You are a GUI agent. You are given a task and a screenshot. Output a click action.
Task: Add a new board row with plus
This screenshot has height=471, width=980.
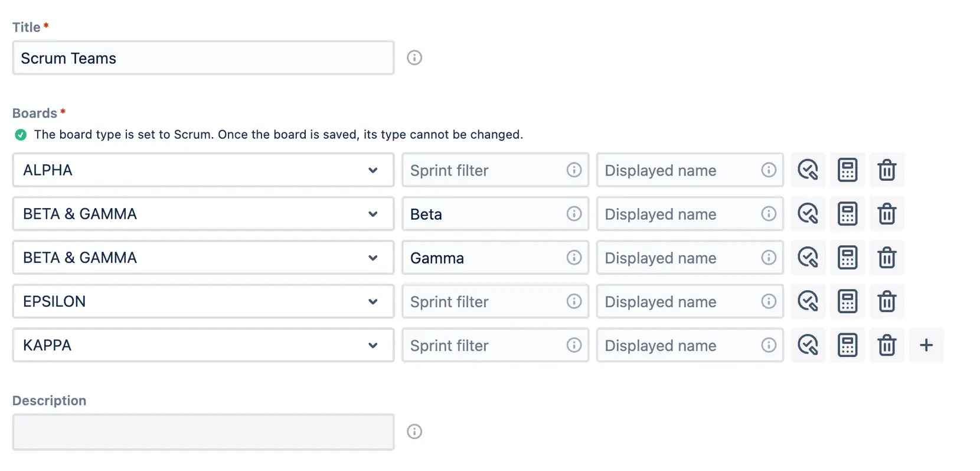[x=927, y=345]
